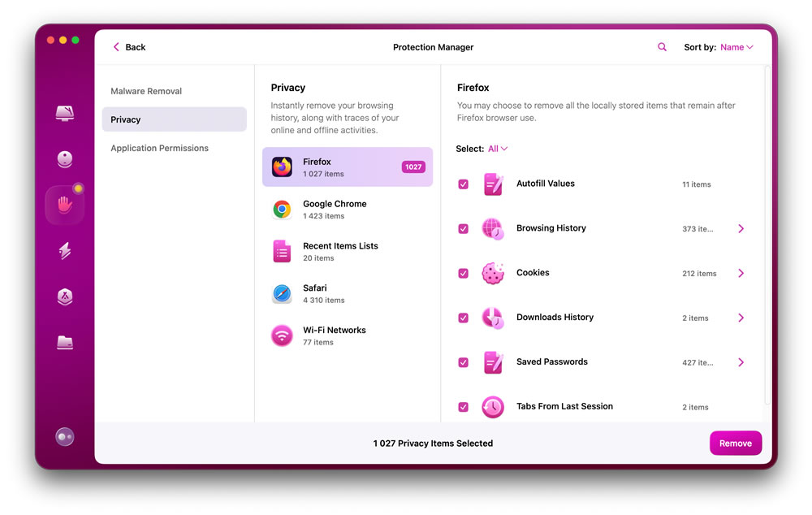
Task: Uncheck the Tabs From Last Session checkbox
Action: (x=464, y=407)
